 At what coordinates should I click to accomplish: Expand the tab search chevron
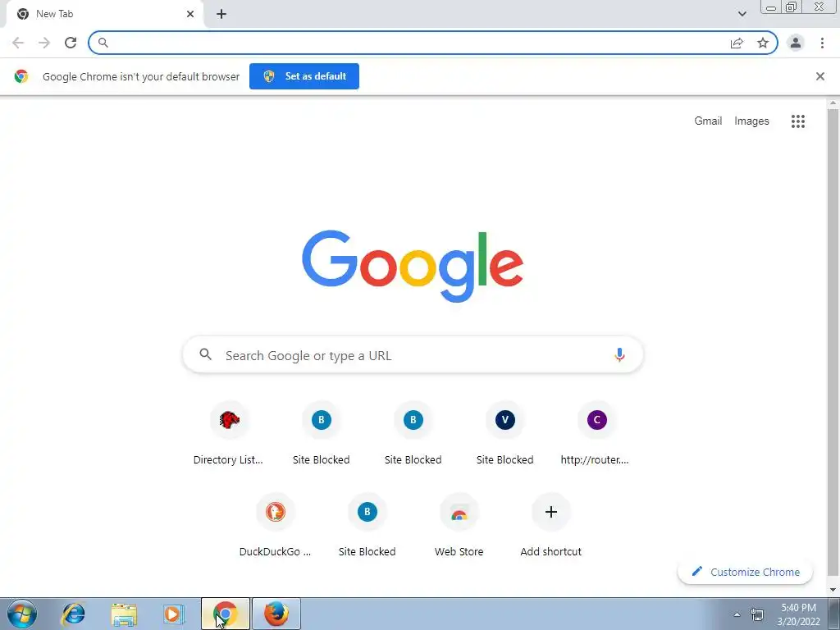pos(742,14)
